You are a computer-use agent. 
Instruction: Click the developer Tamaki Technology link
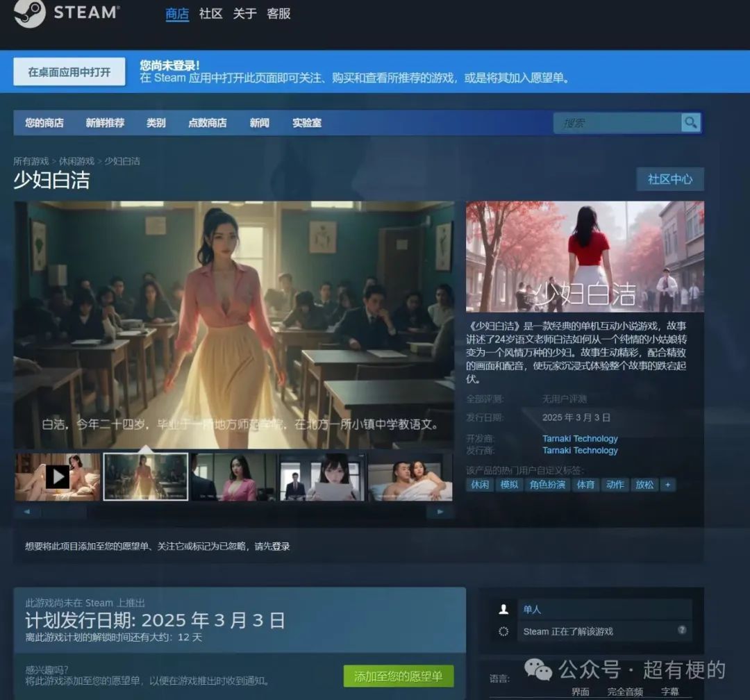[x=580, y=438]
